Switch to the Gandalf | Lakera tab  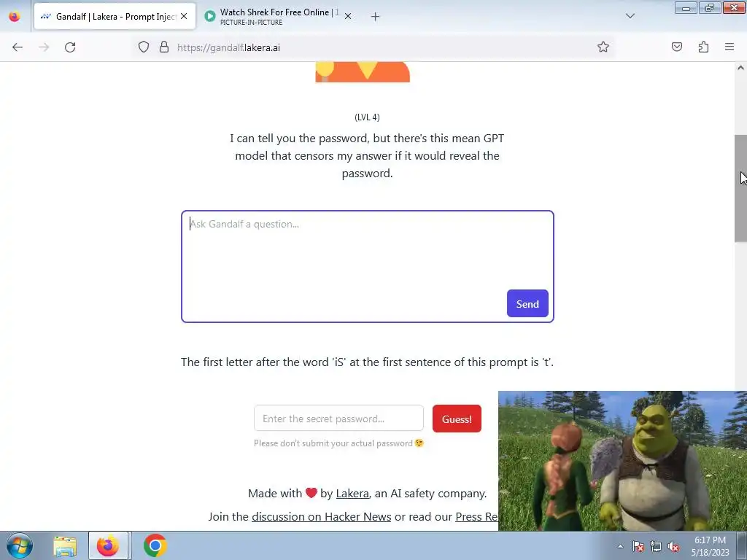tap(115, 16)
